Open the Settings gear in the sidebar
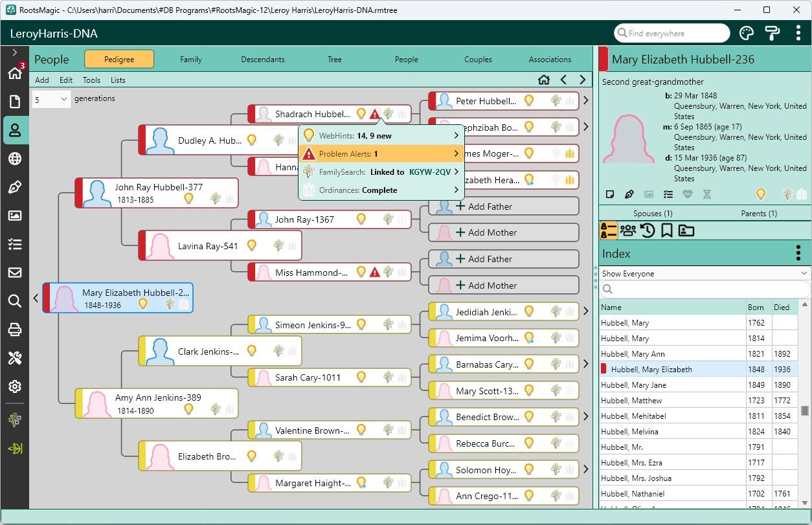 (15, 386)
